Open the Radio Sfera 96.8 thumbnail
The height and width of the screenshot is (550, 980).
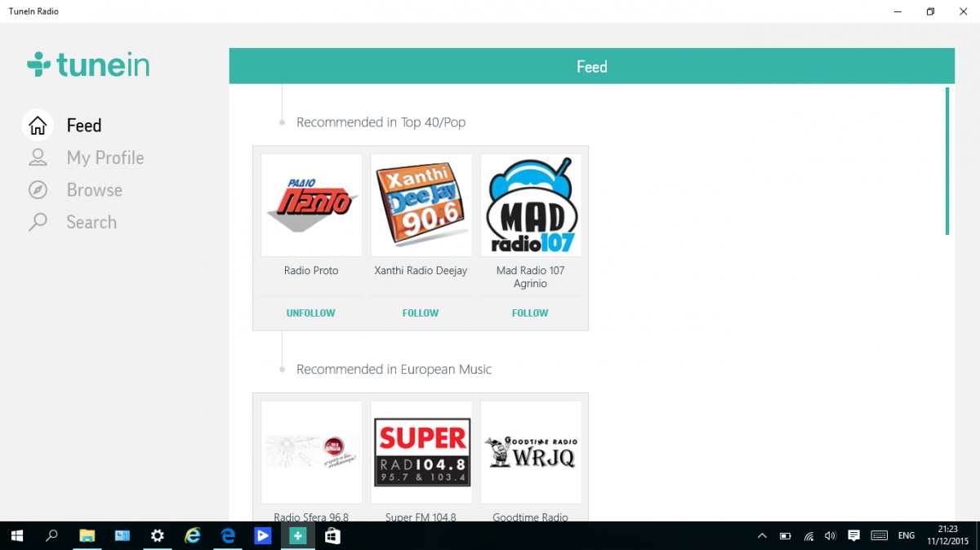point(311,452)
